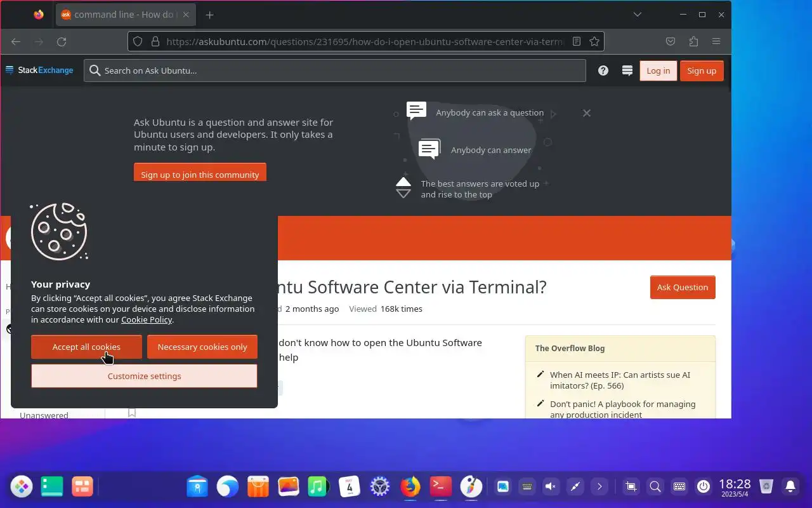Click the volume muted tray icon
812x508 pixels.
point(551,487)
